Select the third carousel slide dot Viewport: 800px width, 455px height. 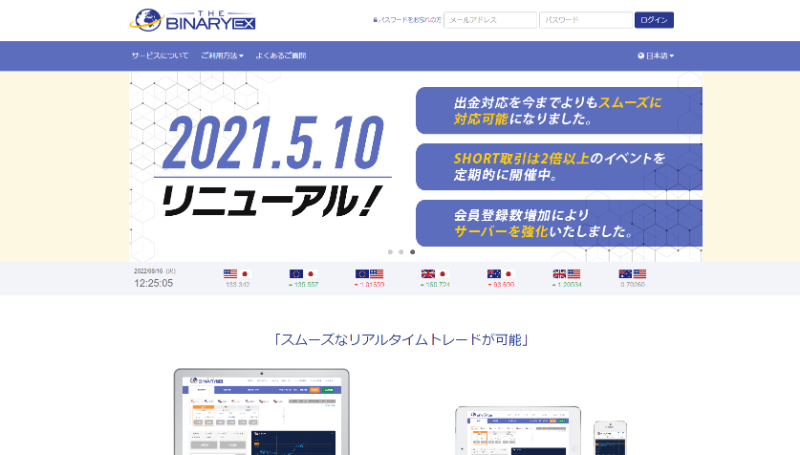point(412,252)
